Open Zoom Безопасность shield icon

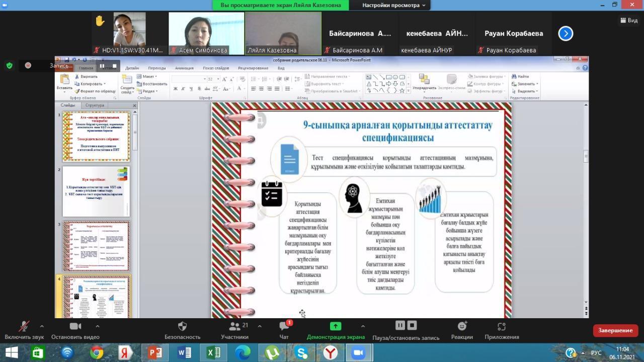[x=182, y=326]
